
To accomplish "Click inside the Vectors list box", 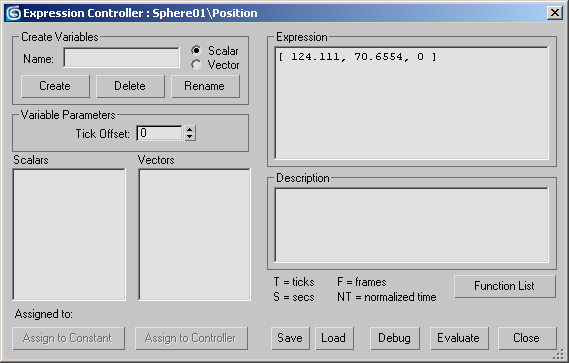I will click(x=195, y=234).
